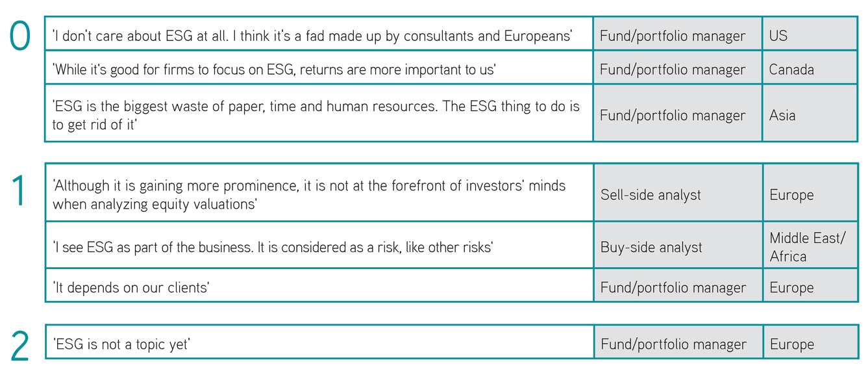Select the 'gaining more prominence' quote cell
Screen dimensions: 868x375
click(x=319, y=193)
